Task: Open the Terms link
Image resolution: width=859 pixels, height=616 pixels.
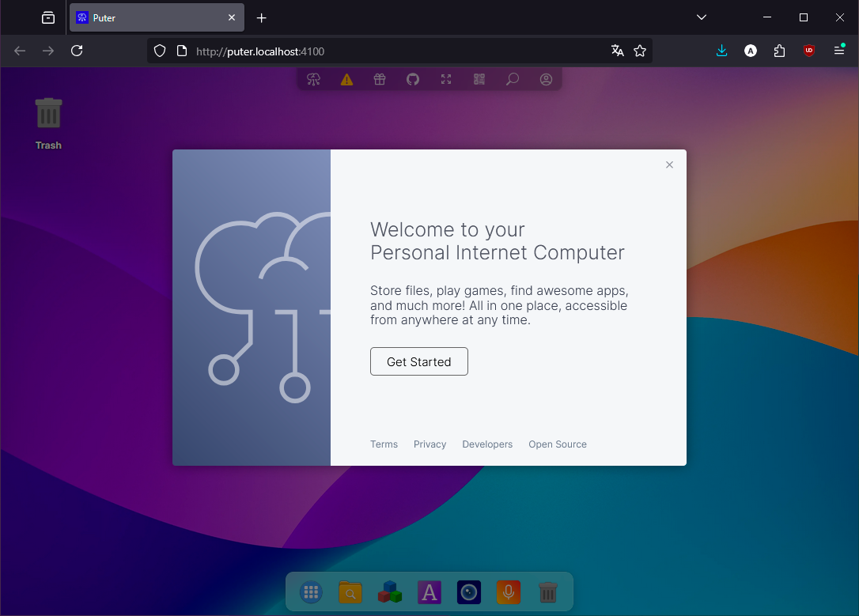Action: pos(384,444)
